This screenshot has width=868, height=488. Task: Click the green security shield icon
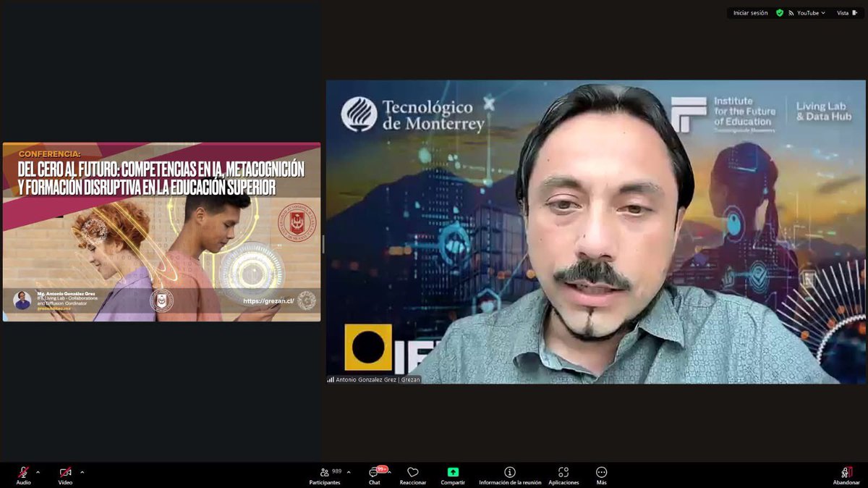point(779,12)
